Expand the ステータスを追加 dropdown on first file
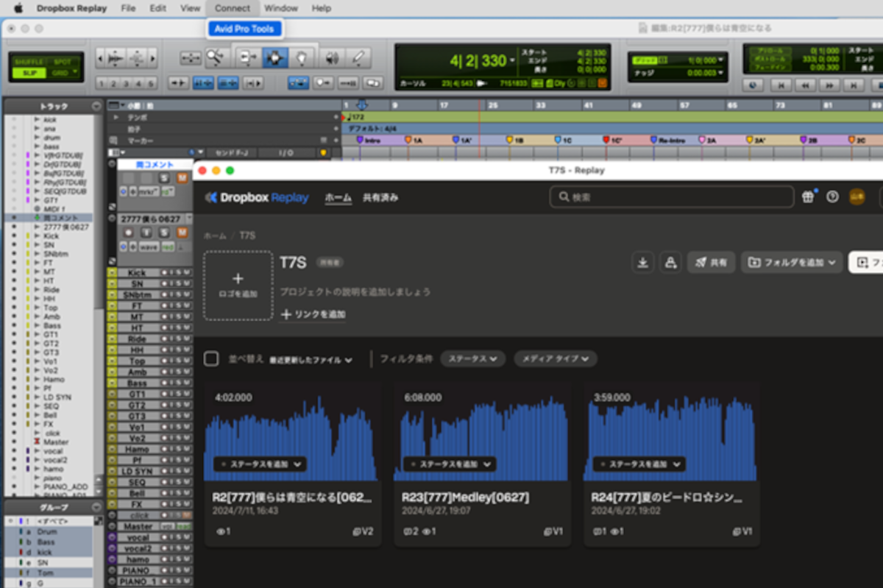This screenshot has width=883, height=588. pyautogui.click(x=260, y=464)
